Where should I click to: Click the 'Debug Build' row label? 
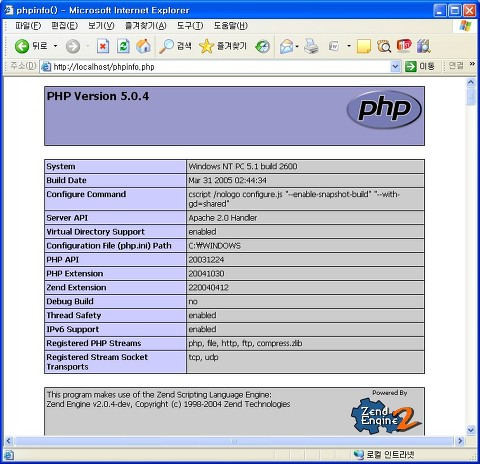pyautogui.click(x=70, y=301)
